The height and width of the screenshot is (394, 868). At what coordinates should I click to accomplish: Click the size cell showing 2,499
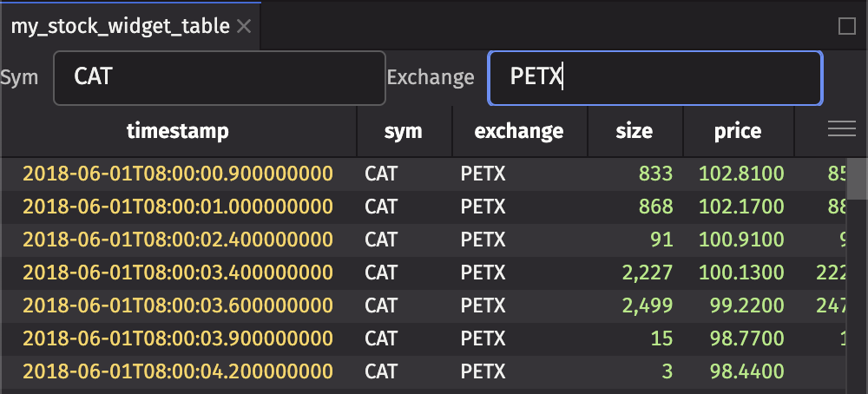tap(648, 306)
